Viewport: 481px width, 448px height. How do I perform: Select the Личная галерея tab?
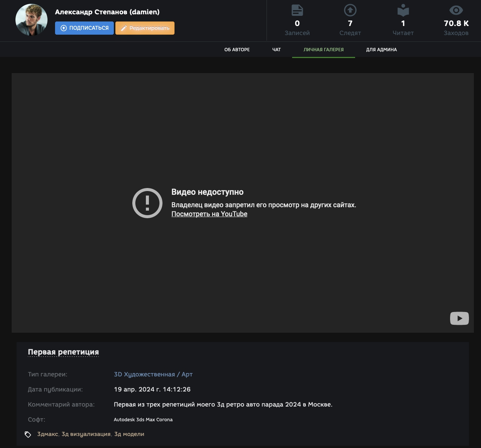[323, 50]
